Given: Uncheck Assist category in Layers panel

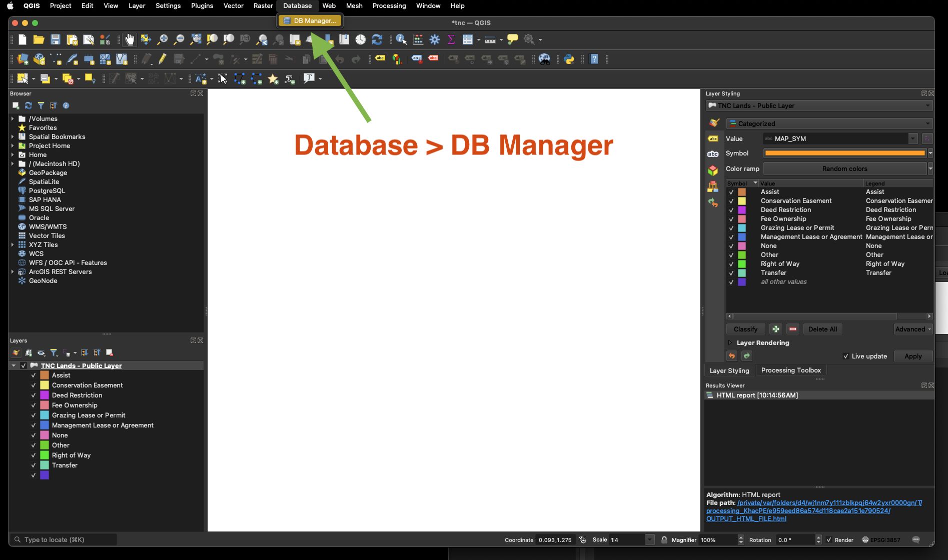Looking at the screenshot, I should tap(34, 375).
